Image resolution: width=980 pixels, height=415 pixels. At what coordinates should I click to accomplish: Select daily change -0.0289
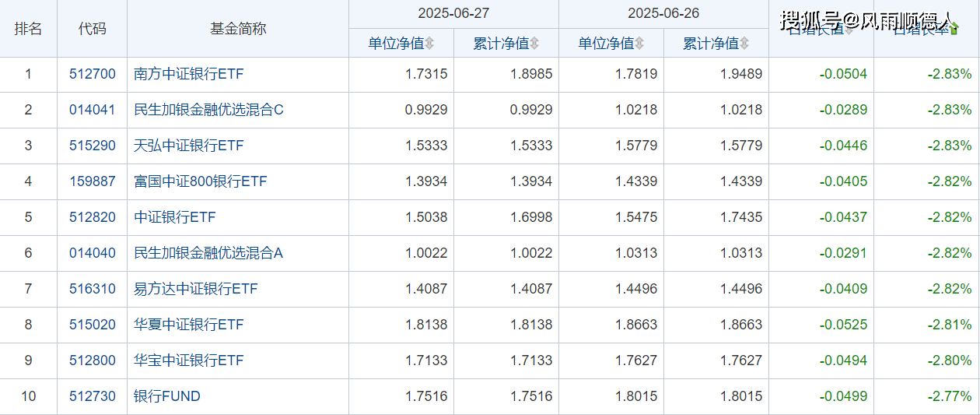coord(843,111)
